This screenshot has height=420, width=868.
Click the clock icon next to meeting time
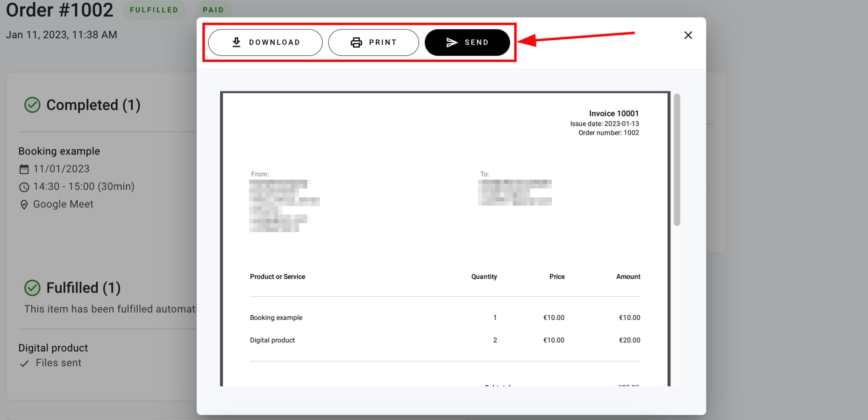(x=24, y=186)
